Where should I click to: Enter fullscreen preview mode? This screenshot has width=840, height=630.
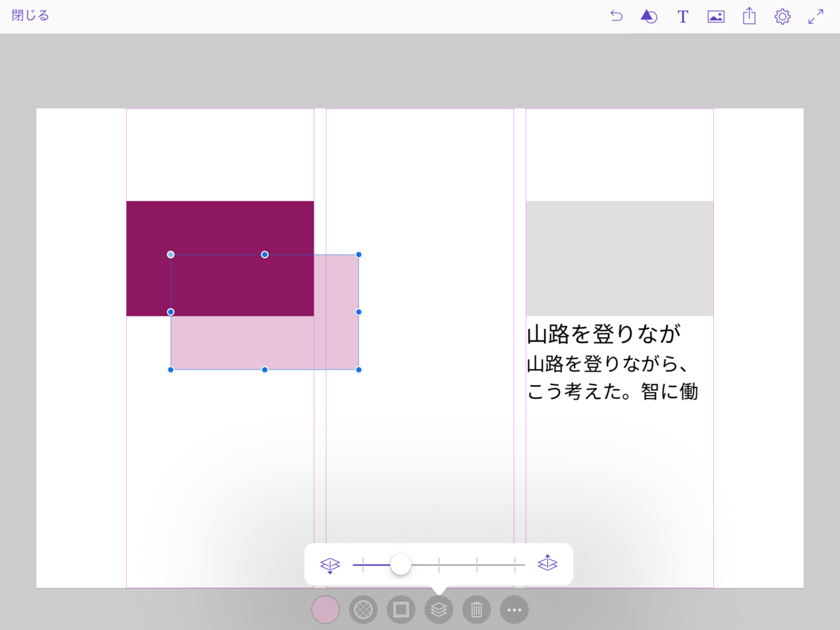(x=814, y=15)
